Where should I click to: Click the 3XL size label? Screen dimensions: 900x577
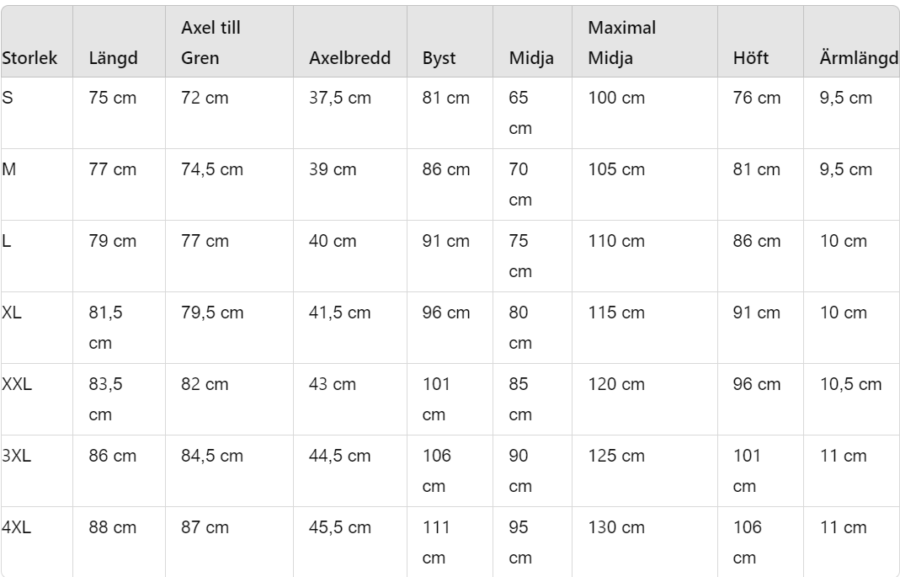[x=17, y=456]
